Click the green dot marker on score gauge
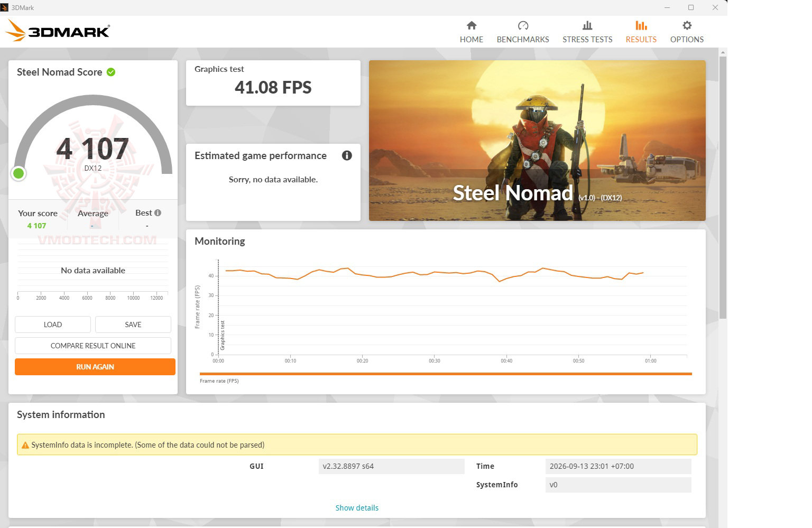This screenshot has height=528, width=812. click(x=19, y=173)
